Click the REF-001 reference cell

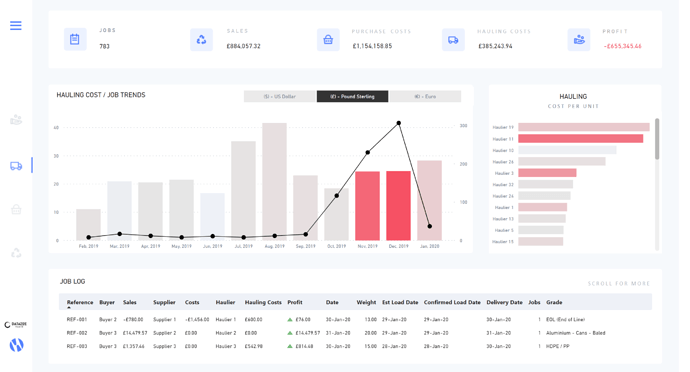coord(77,320)
